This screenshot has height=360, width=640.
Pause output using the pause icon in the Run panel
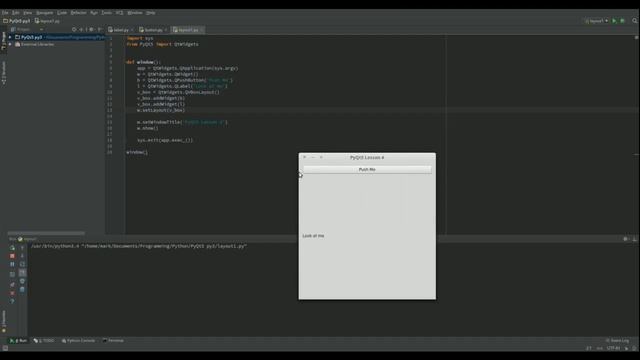tap(12, 264)
